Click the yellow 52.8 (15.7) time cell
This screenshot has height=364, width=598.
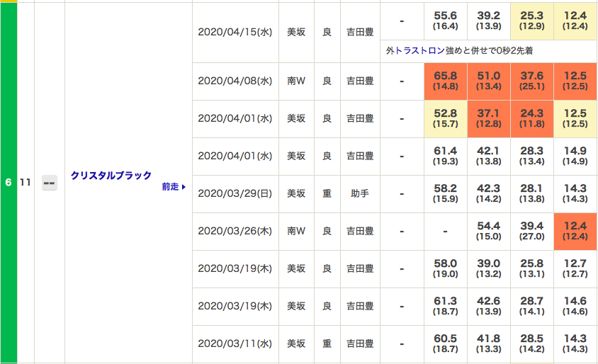446,118
